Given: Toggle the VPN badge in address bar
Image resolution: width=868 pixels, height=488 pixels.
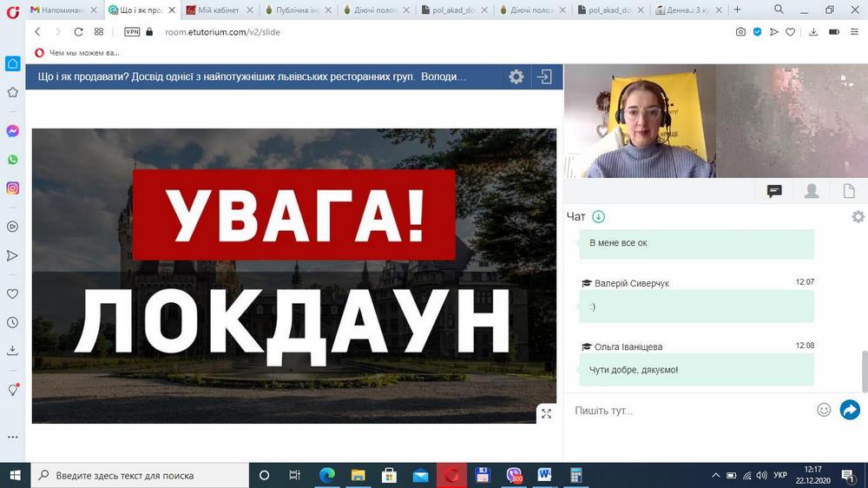Looking at the screenshot, I should click(x=132, y=31).
